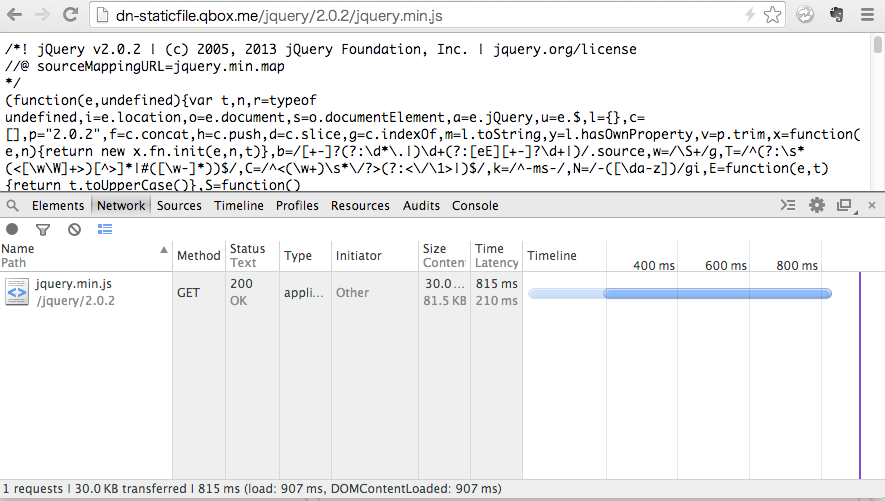This screenshot has width=885, height=501.
Task: Switch to the Console tab
Action: (475, 206)
